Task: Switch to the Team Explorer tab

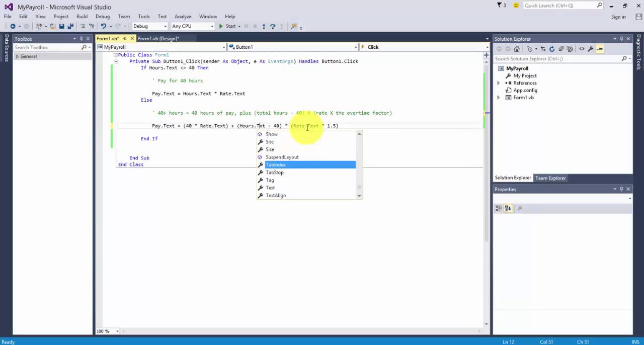Action: pos(550,178)
